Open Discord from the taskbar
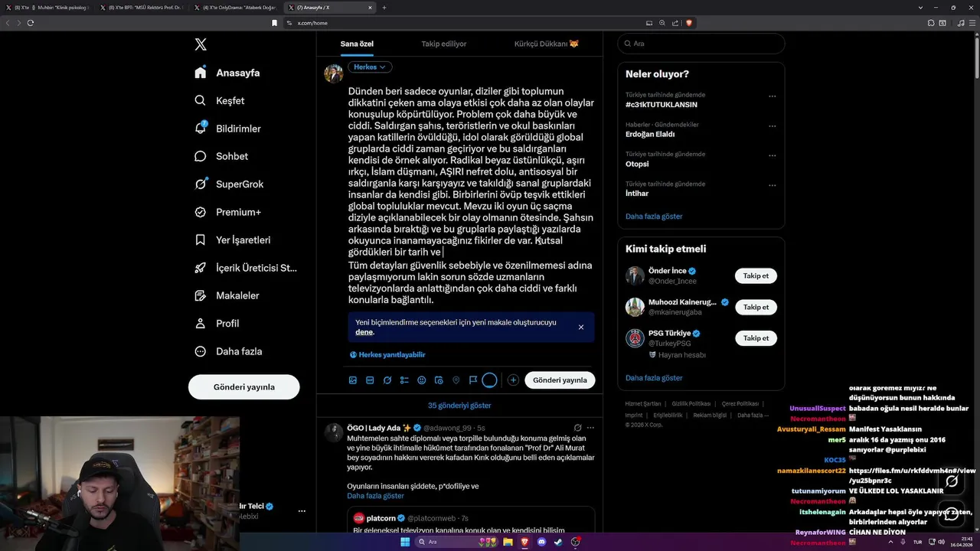This screenshot has width=980, height=551. 541,542
